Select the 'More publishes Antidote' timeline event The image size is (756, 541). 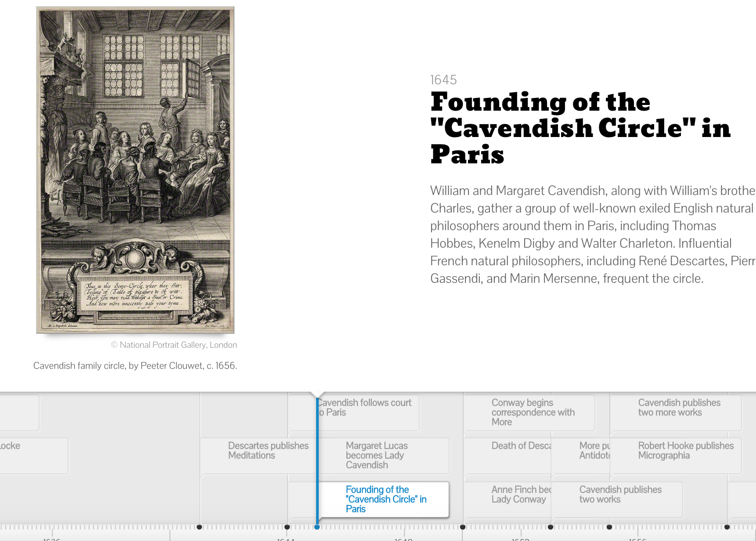click(x=581, y=456)
